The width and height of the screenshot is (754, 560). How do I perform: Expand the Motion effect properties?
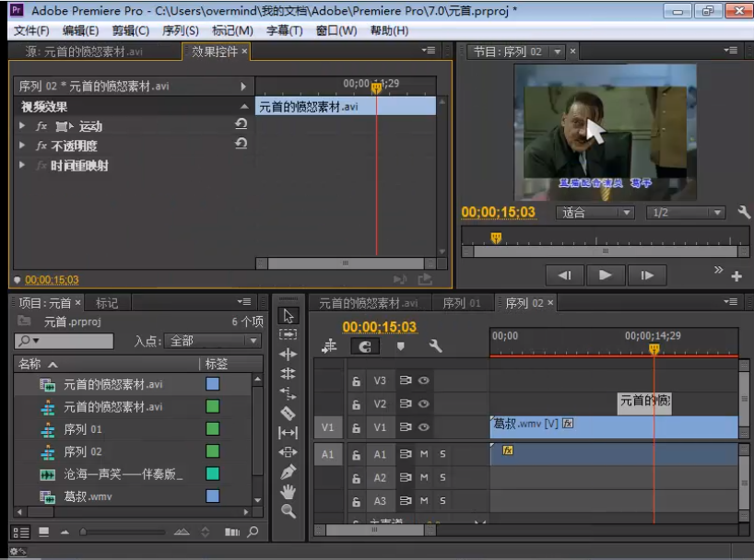pyautogui.click(x=22, y=125)
